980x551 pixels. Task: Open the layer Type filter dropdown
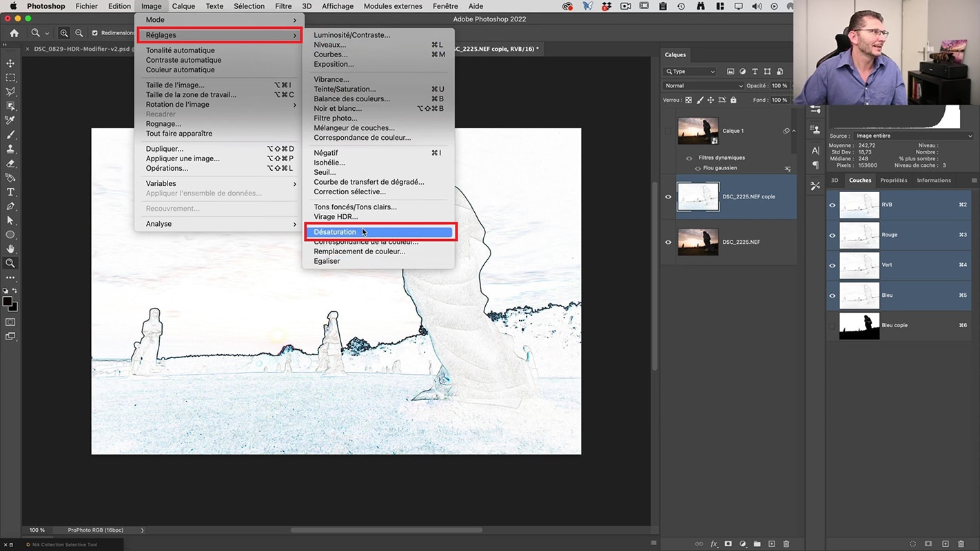click(x=690, y=72)
